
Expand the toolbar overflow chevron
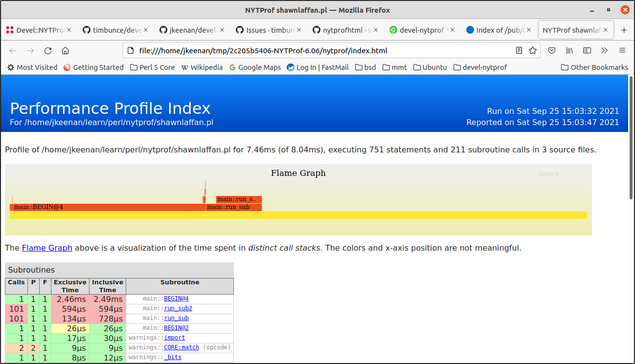605,50
